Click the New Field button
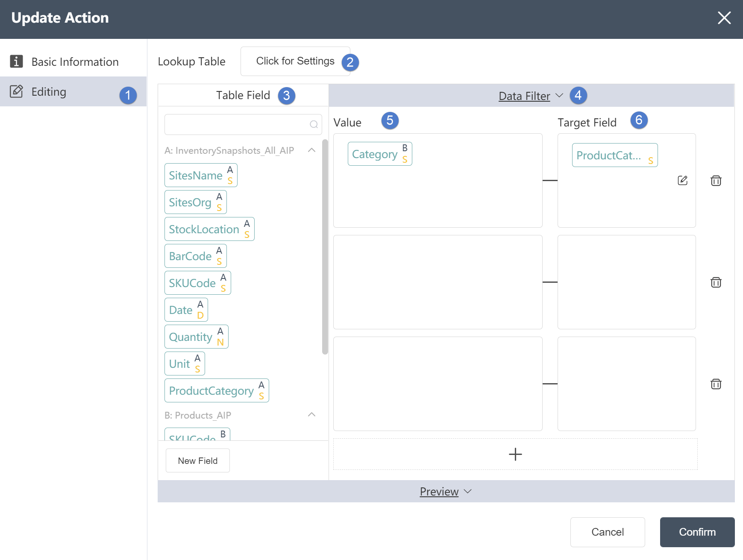The image size is (743, 560). tap(197, 460)
